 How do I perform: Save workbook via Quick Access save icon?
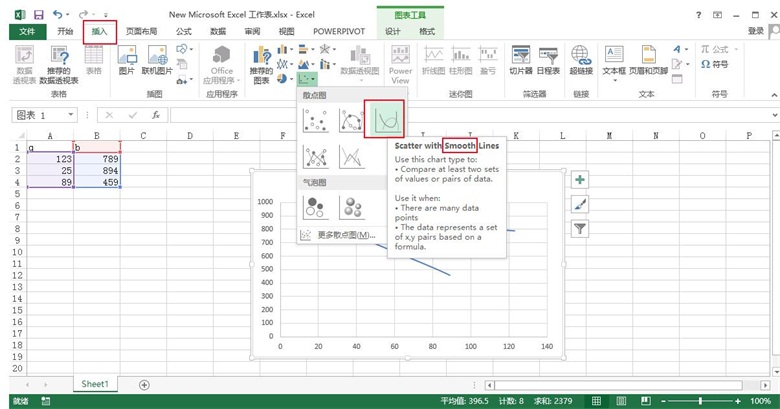coord(38,15)
